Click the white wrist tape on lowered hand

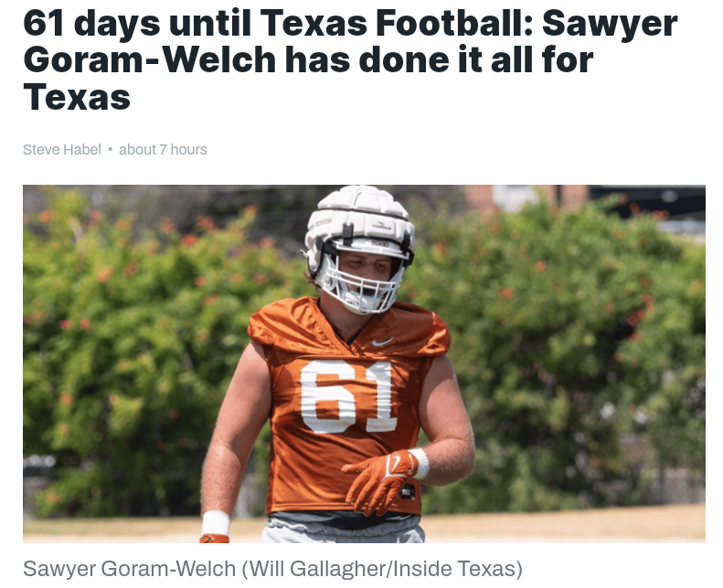(x=216, y=522)
